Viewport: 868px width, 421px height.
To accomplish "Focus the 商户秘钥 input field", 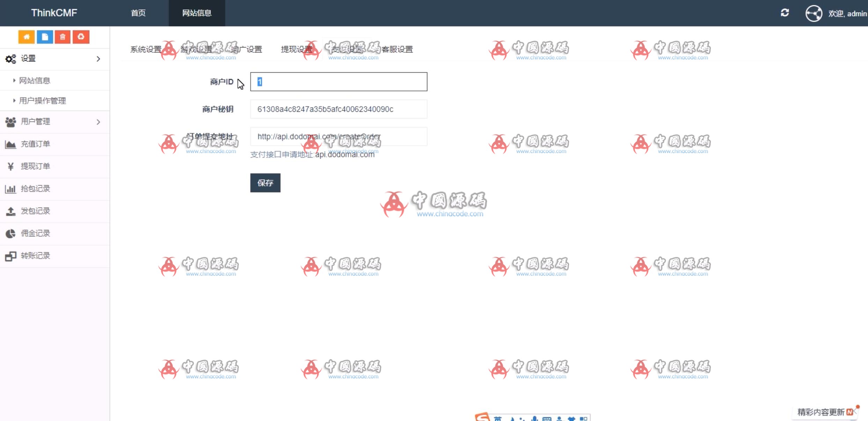I will (339, 109).
